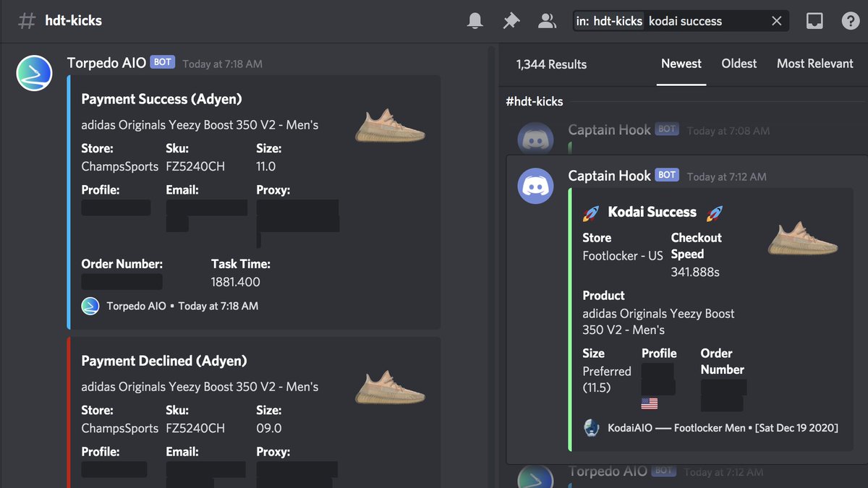Click BOT tag beside Captain Hook 7:12
Image resolution: width=868 pixels, height=488 pixels.
tap(667, 175)
